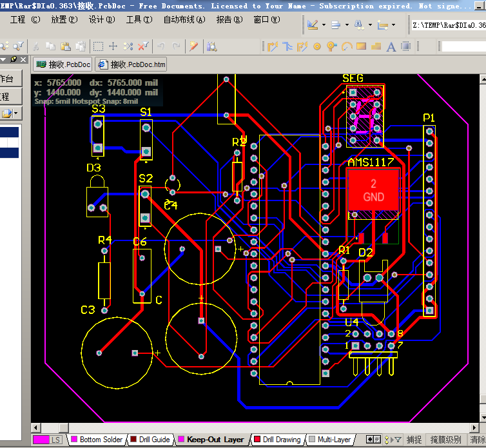486x448 pixels.
Task: Click the Deselect All icon
Action: (128, 46)
